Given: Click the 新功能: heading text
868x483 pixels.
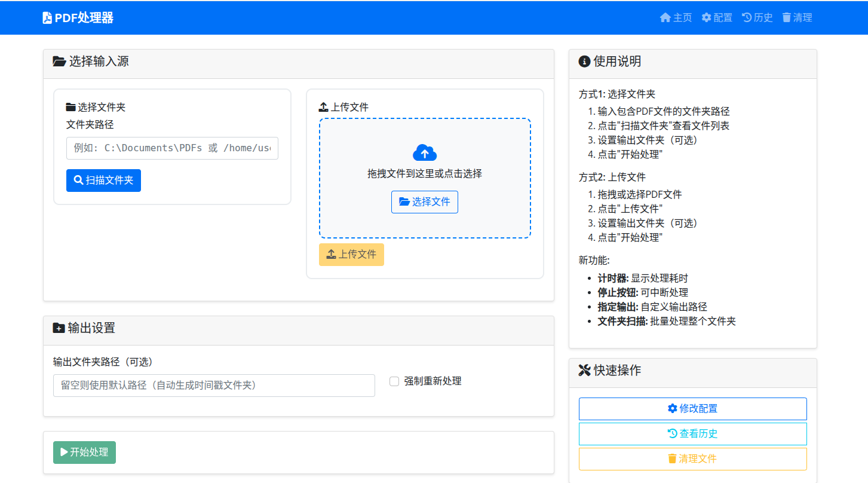Looking at the screenshot, I should click(x=594, y=261).
